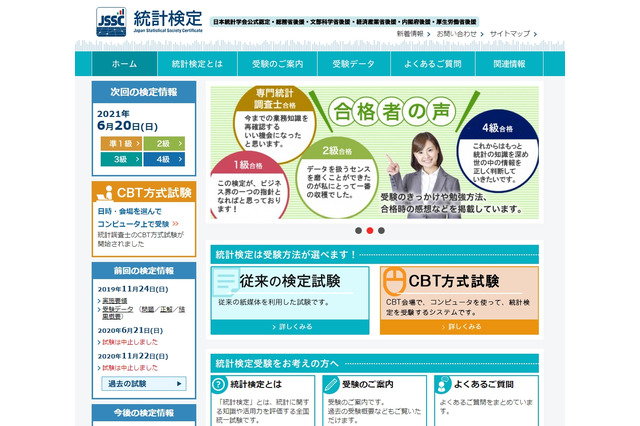The image size is (640, 426).
Task: Click the 2021年 6月20日(日) date text
Action: [127, 120]
